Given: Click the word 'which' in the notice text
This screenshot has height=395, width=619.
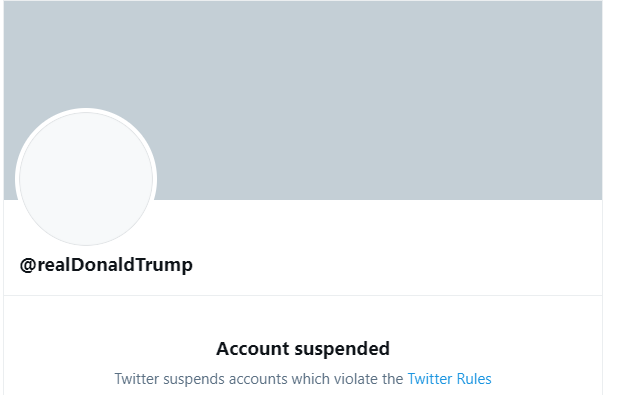Looking at the screenshot, I should (311, 379).
